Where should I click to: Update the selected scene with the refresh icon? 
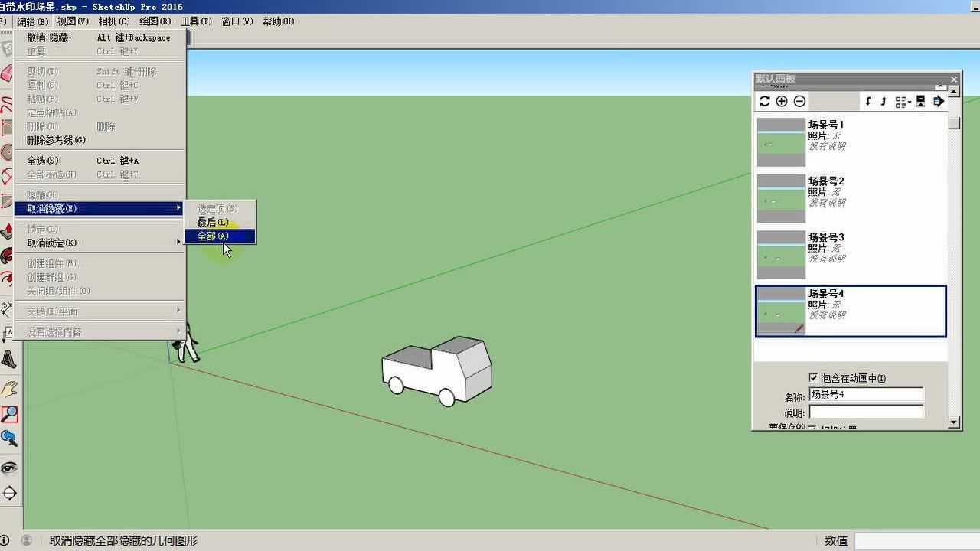764,101
